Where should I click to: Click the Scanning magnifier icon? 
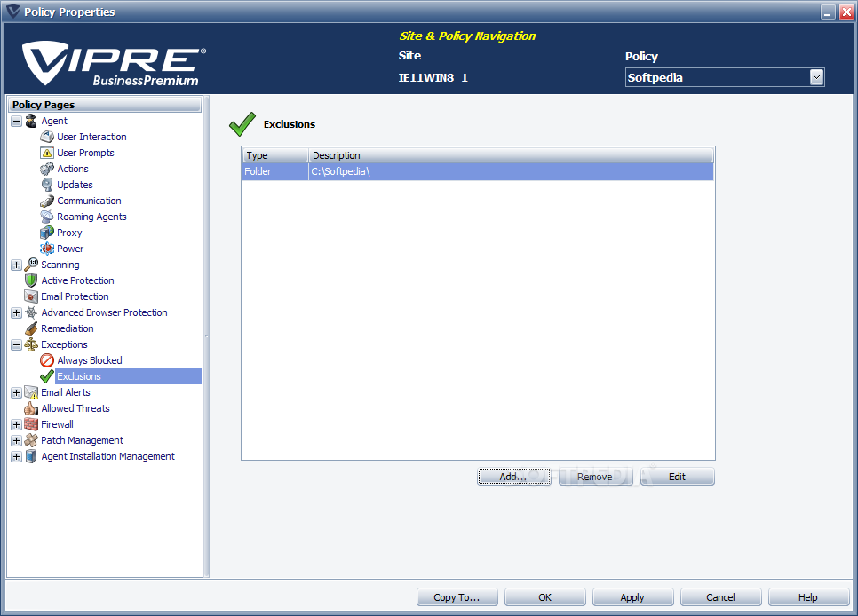(x=31, y=265)
